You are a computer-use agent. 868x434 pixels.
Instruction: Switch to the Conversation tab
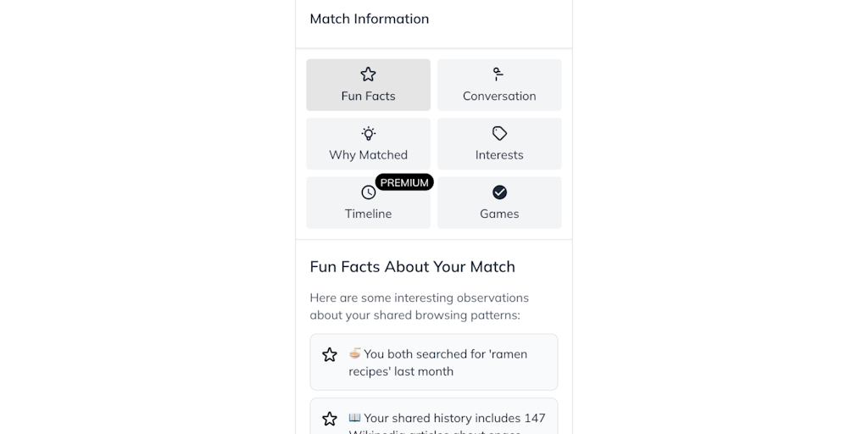499,96
